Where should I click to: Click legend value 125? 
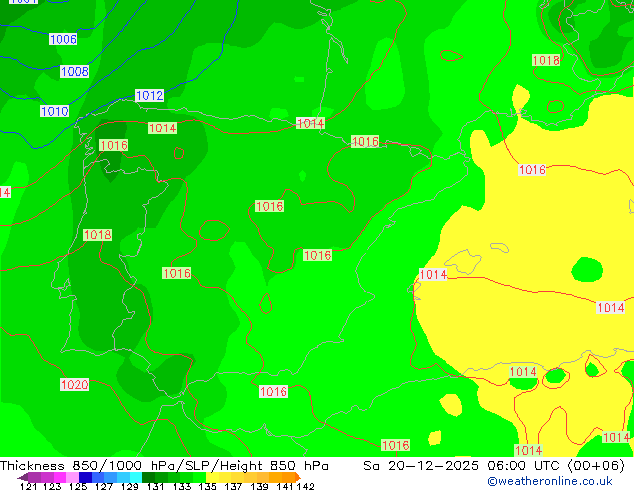[78, 486]
